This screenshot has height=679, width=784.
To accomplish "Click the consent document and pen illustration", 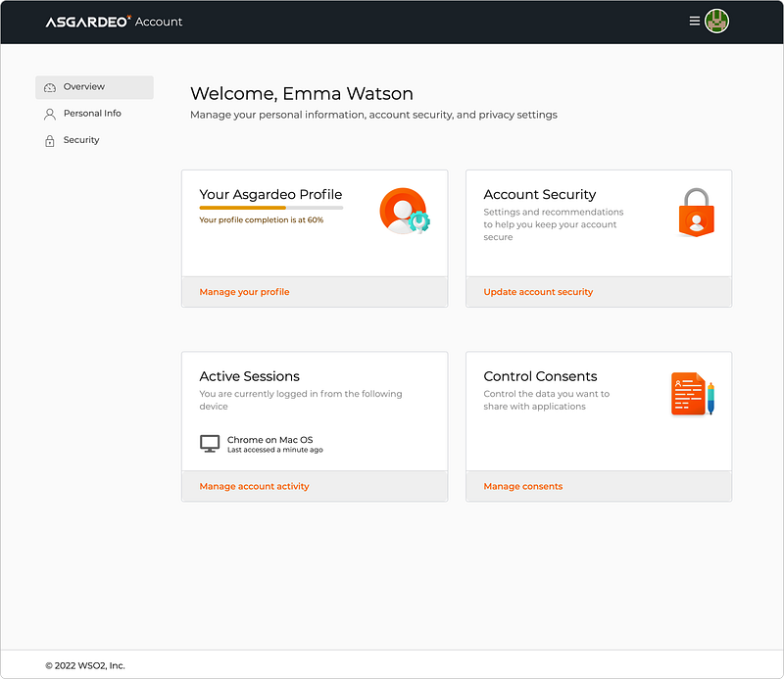I will pyautogui.click(x=693, y=394).
